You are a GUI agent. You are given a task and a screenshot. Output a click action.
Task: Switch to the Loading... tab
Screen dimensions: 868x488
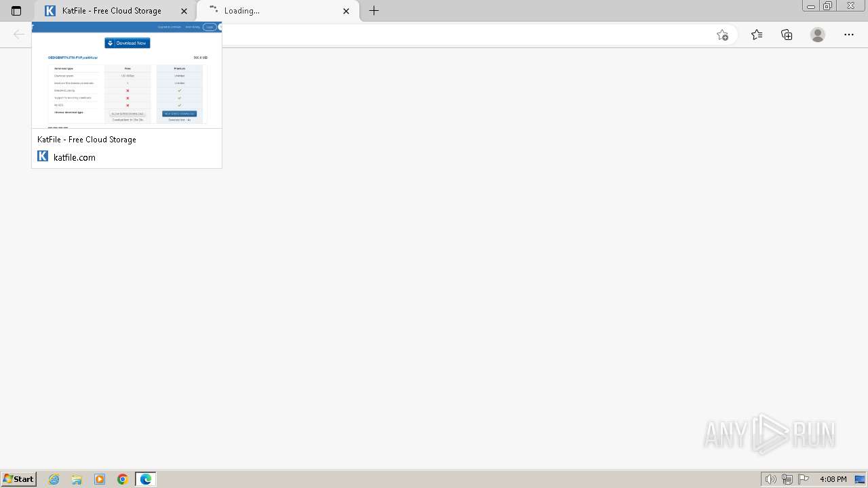278,11
